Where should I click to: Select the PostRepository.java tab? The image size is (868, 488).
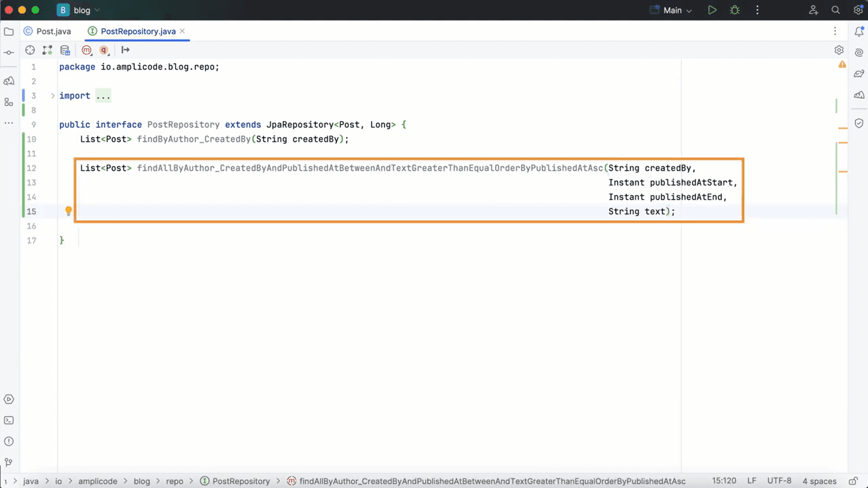pyautogui.click(x=138, y=31)
